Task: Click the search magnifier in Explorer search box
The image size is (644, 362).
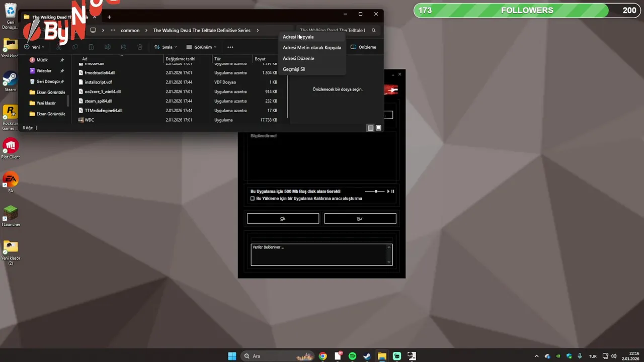Action: [373, 30]
